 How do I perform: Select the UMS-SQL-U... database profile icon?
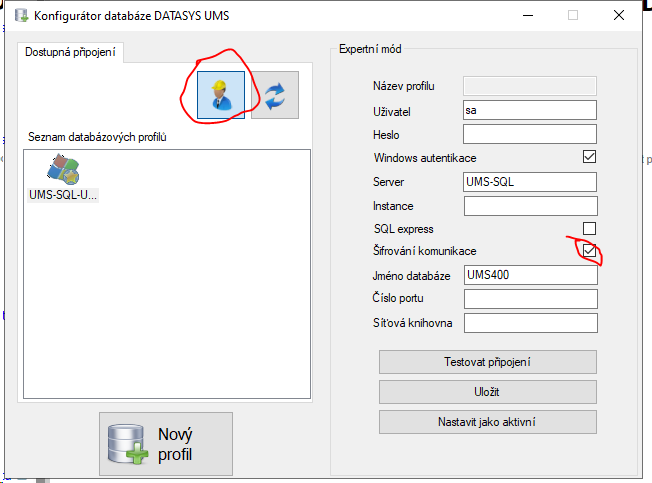63,178
